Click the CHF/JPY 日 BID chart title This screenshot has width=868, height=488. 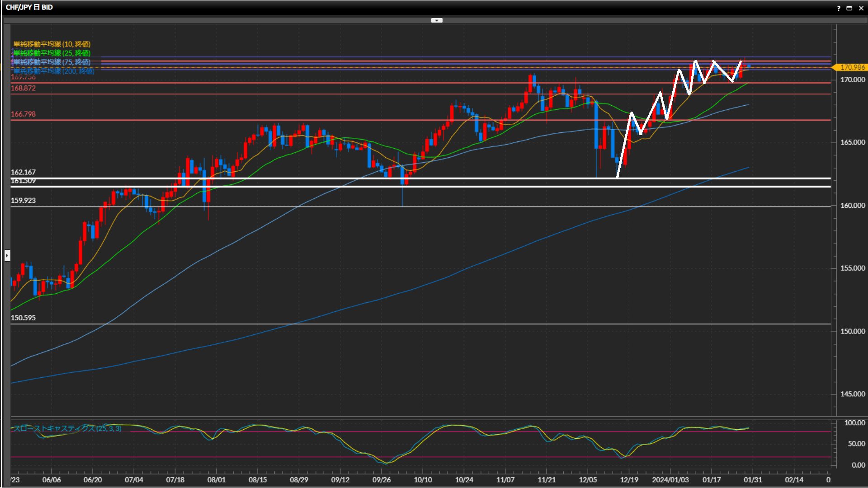coord(29,7)
